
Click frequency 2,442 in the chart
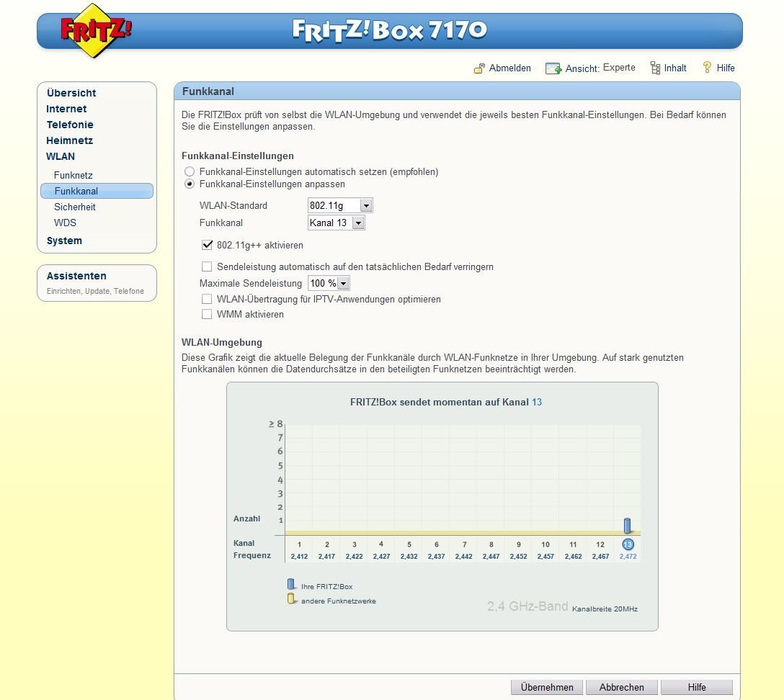pyautogui.click(x=463, y=556)
